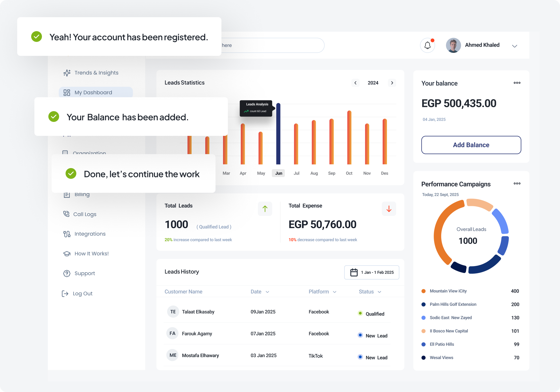Open the notifications bell
Viewport: 560px width, 392px height.
point(427,45)
